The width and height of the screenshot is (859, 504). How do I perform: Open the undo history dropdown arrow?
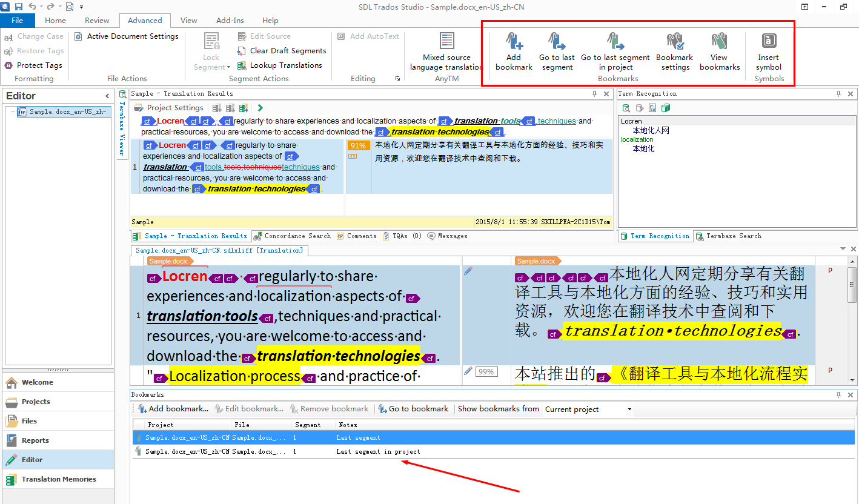pyautogui.click(x=40, y=7)
